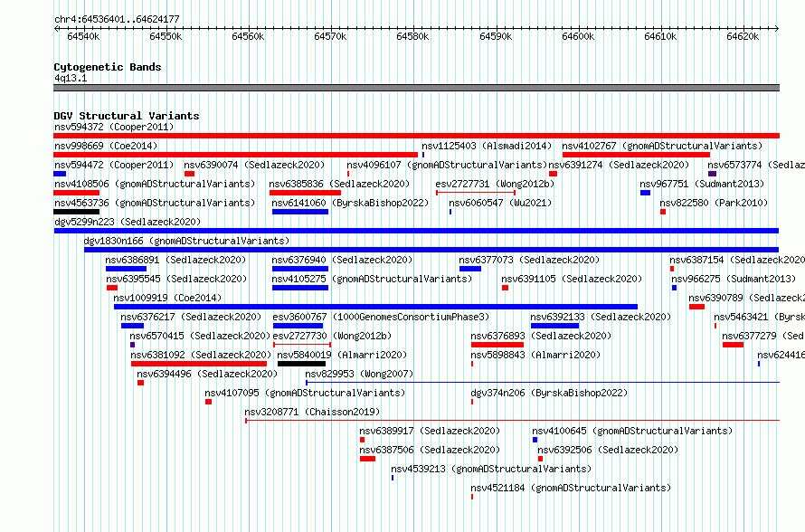This screenshot has height=532, width=805.
Task: Click the Cytogenetic Bands track title
Action: [108, 67]
